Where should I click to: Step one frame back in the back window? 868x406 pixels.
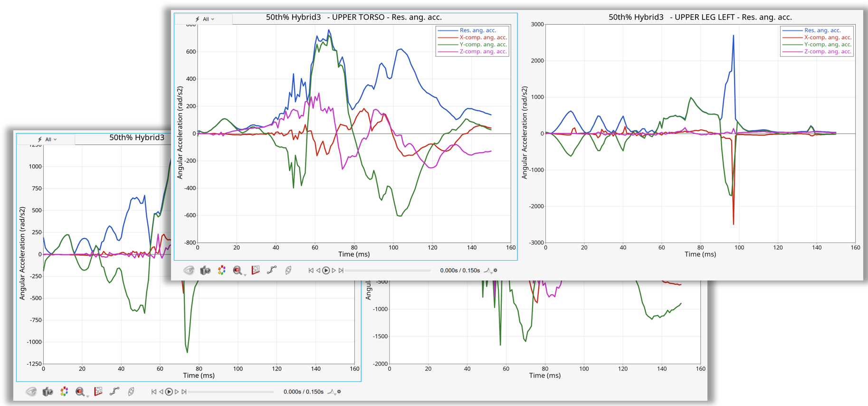(162, 392)
